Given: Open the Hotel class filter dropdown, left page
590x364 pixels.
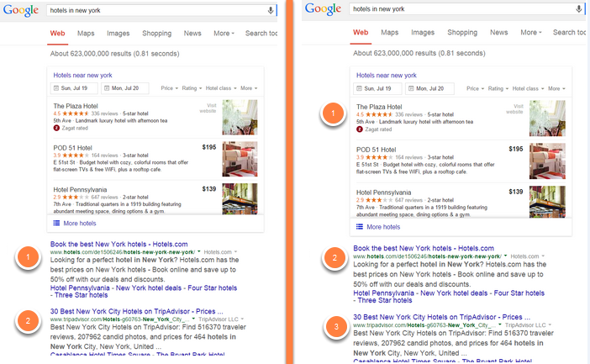Looking at the screenshot, I should (221, 88).
